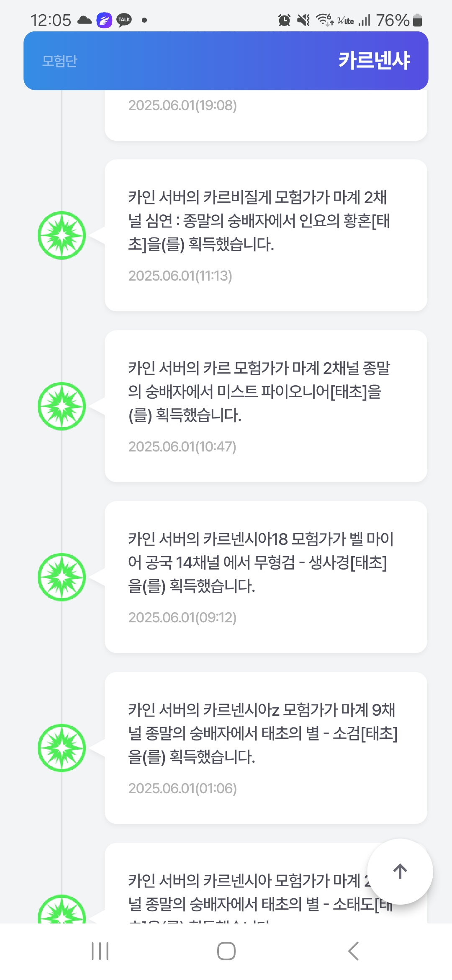Tap green star icon beside 미스트 파이오니어 entry

62,406
